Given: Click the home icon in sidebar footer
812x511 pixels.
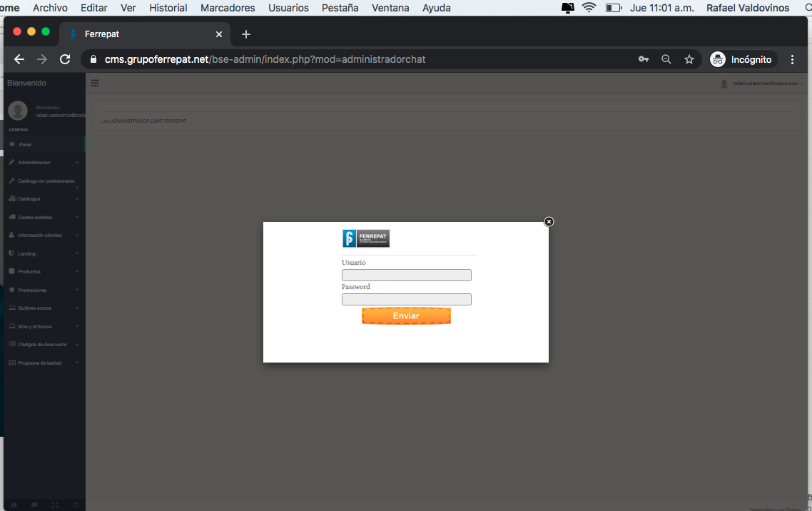Looking at the screenshot, I should coord(14,505).
